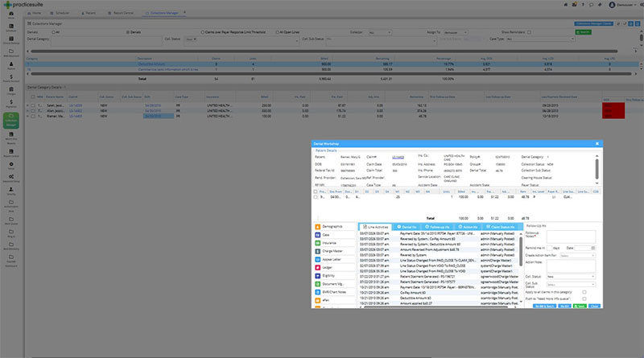Click green Collections Manager sidebar icon
This screenshot has height=358, width=644.
[x=11, y=121]
